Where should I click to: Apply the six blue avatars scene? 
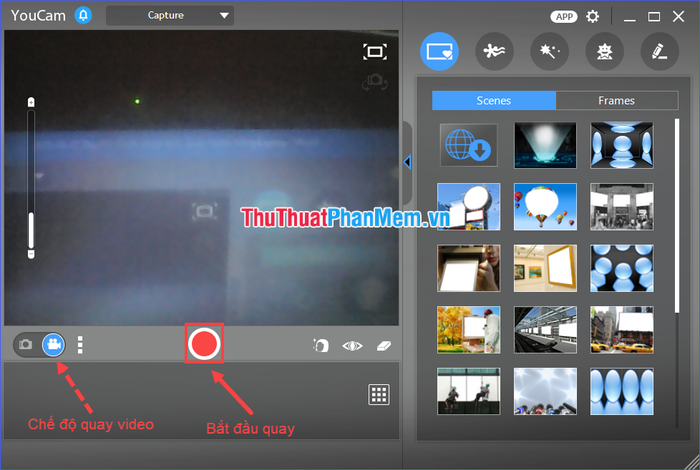point(622,268)
